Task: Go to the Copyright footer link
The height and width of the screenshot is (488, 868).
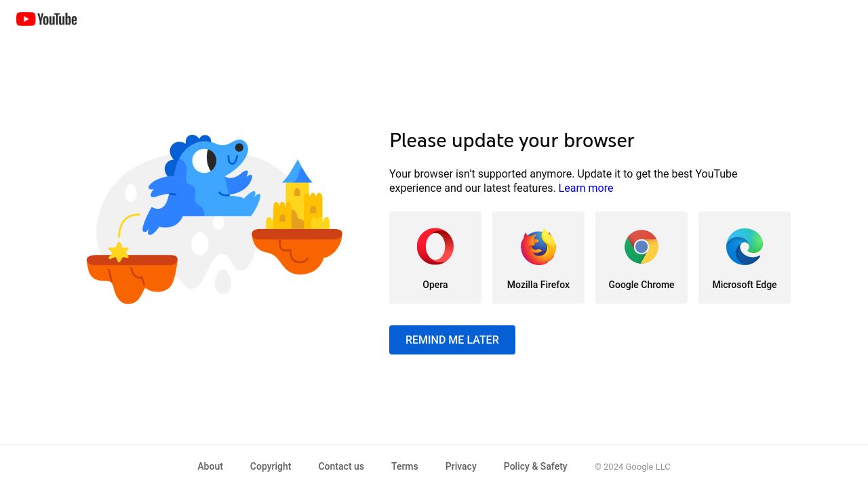Action: 271,466
